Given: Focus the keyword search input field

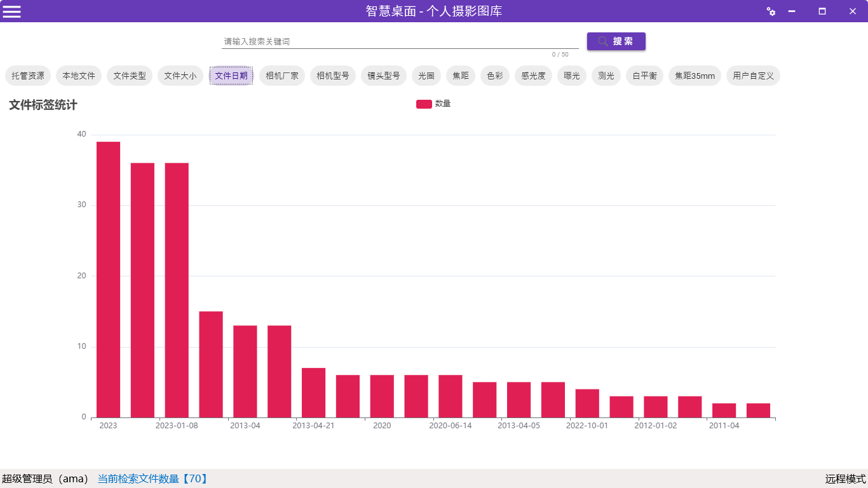Looking at the screenshot, I should (399, 41).
